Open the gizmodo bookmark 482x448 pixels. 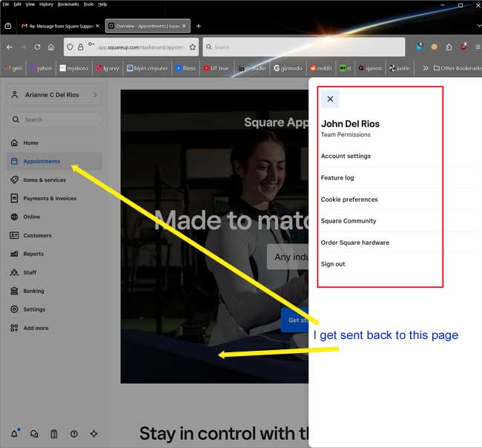point(288,68)
